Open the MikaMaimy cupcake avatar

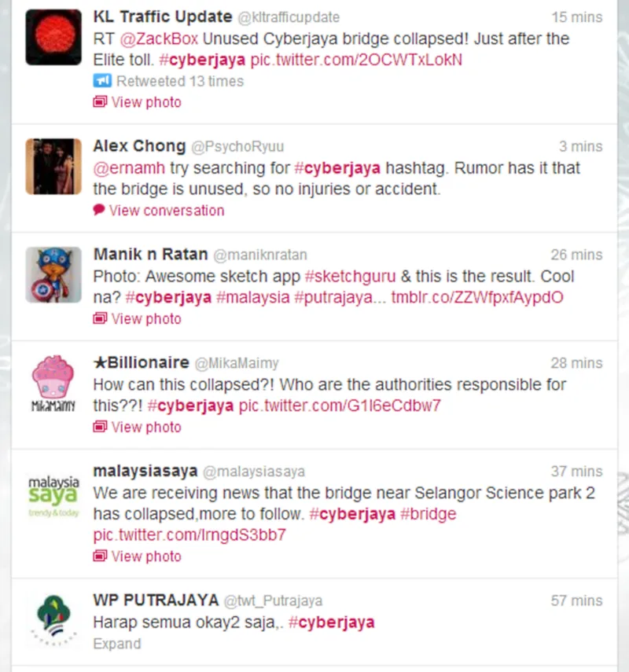click(53, 384)
